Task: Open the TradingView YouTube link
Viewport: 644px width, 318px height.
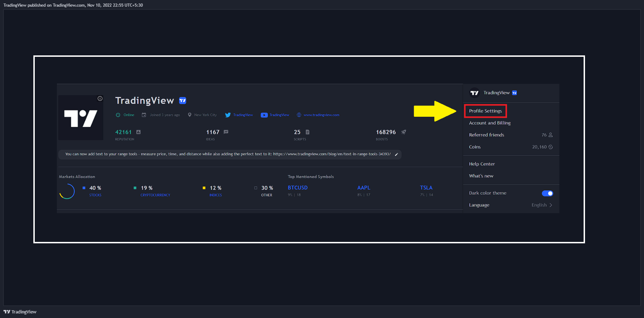Action: (280, 115)
